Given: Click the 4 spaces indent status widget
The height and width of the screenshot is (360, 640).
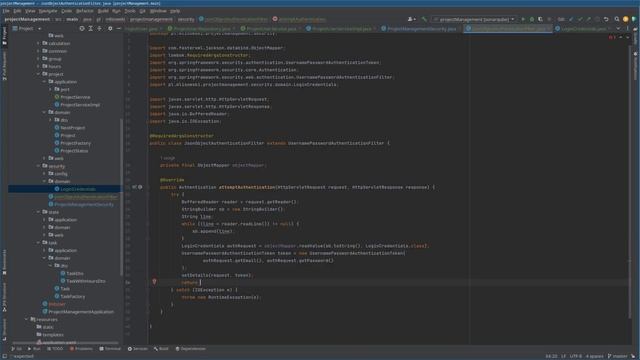Looking at the screenshot, I should tap(594, 356).
